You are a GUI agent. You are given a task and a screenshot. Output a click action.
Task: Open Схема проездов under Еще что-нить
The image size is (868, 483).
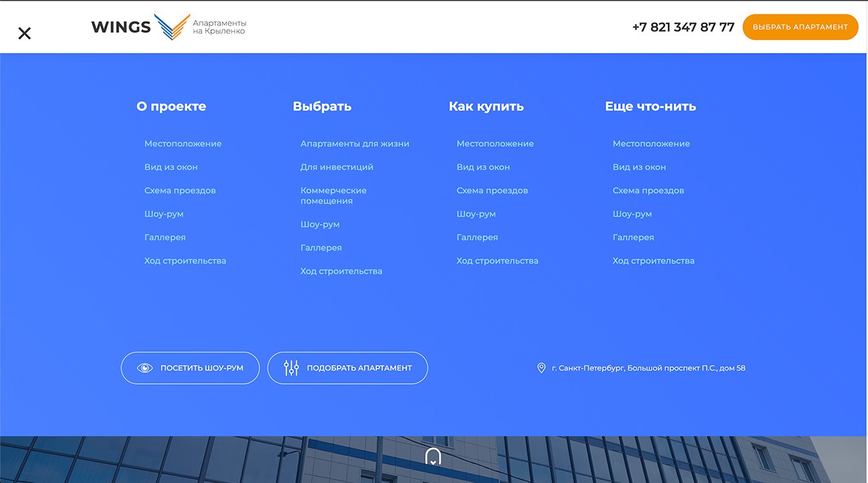648,190
